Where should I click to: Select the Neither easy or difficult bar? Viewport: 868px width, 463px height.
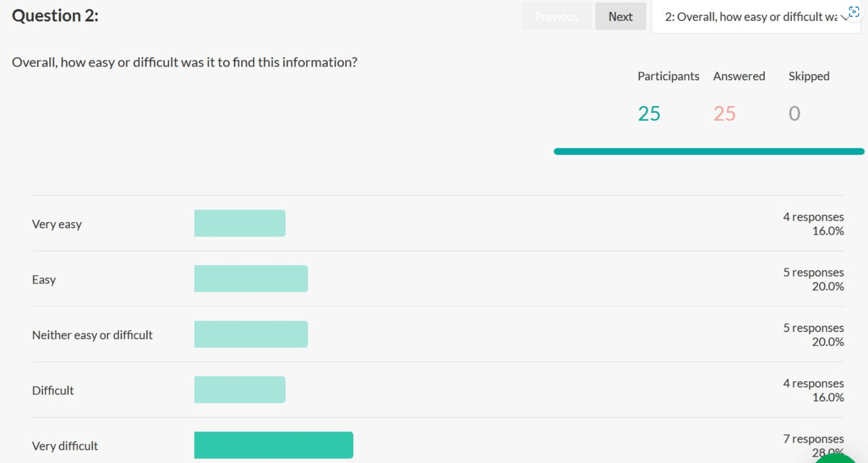pos(251,335)
